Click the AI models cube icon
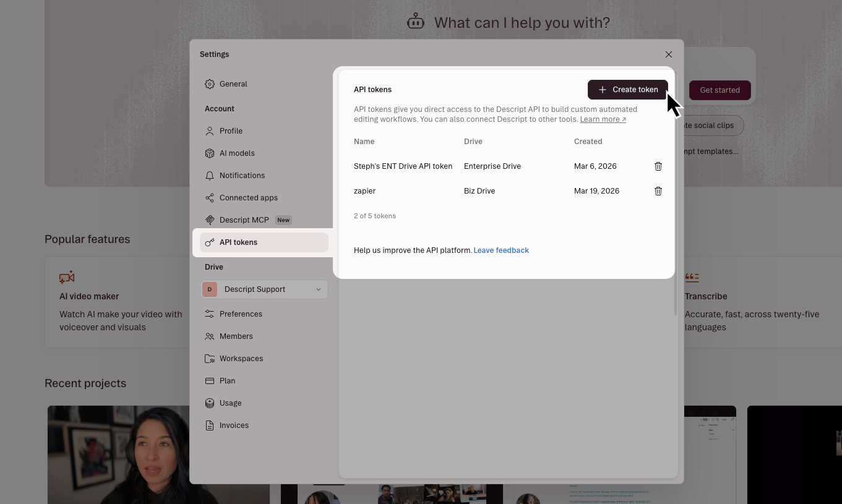Screen dimensions: 842x504 pos(210,153)
